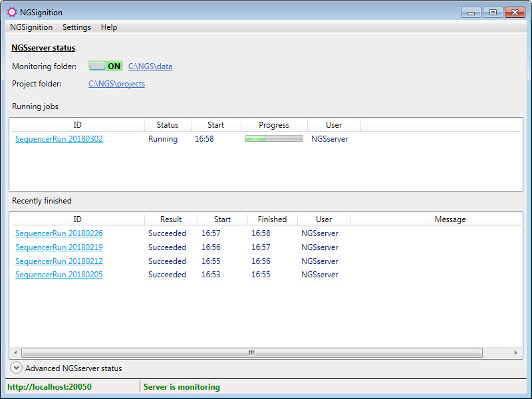This screenshot has width=532, height=399.
Task: Open the C:\NGS\projects folder link
Action: [116, 84]
